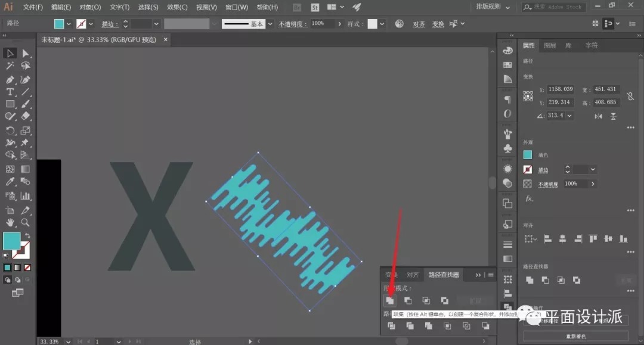Select the Line Segment tool
Screen dimensions: 644x345
pos(26,92)
